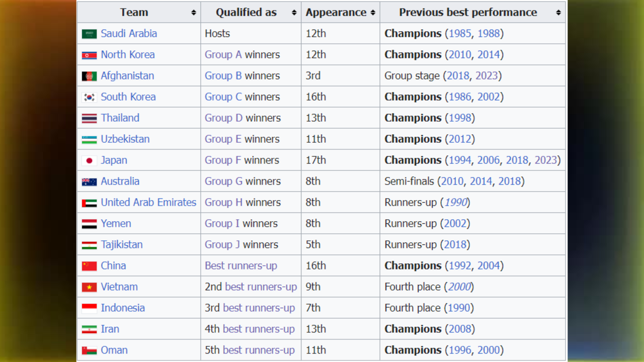Follow the 1985 link for Saudi Arabia

coord(460,33)
